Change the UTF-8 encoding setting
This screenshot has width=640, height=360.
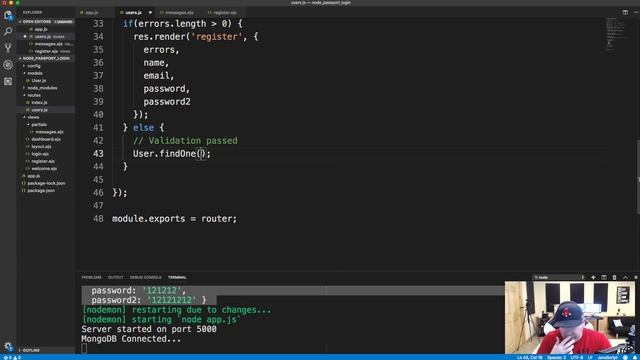pyautogui.click(x=577, y=358)
